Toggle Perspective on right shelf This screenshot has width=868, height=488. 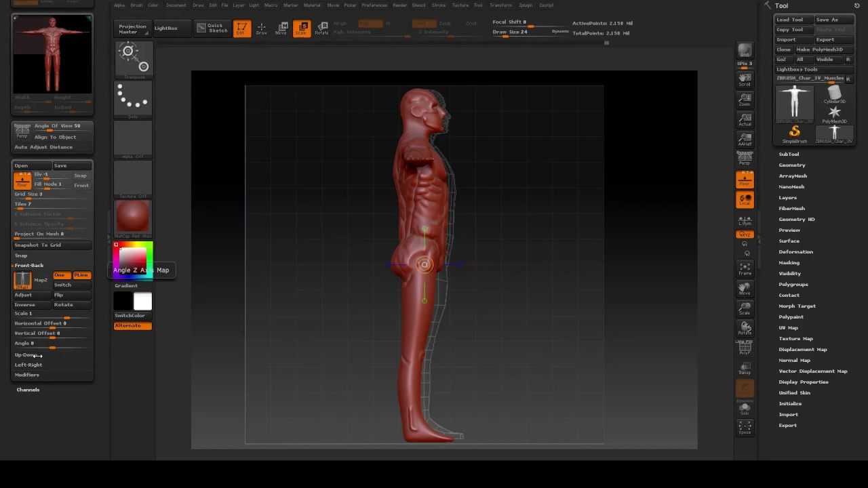point(745,158)
